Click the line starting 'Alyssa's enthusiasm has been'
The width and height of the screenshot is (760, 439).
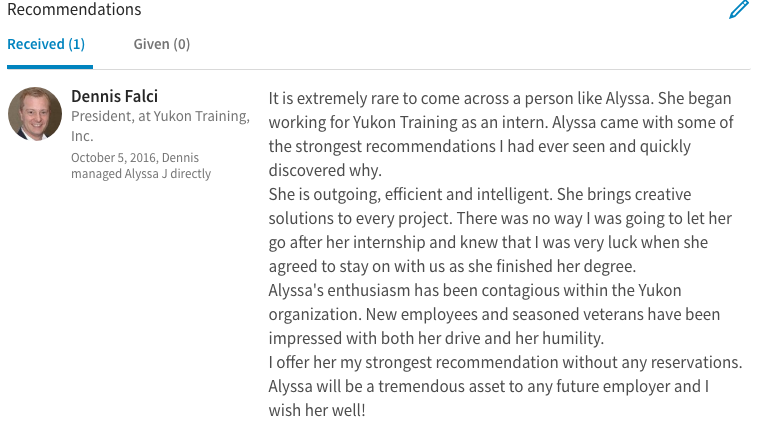[x=475, y=290]
